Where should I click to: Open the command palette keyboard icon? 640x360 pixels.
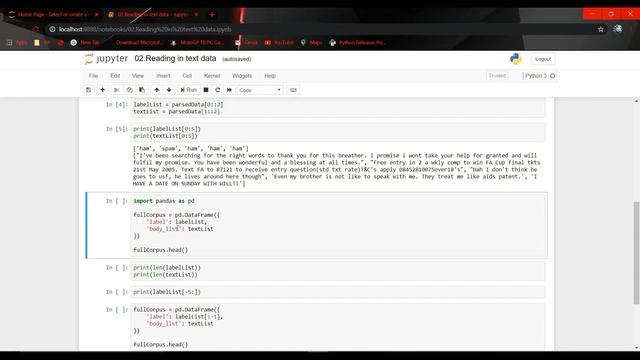(293, 90)
